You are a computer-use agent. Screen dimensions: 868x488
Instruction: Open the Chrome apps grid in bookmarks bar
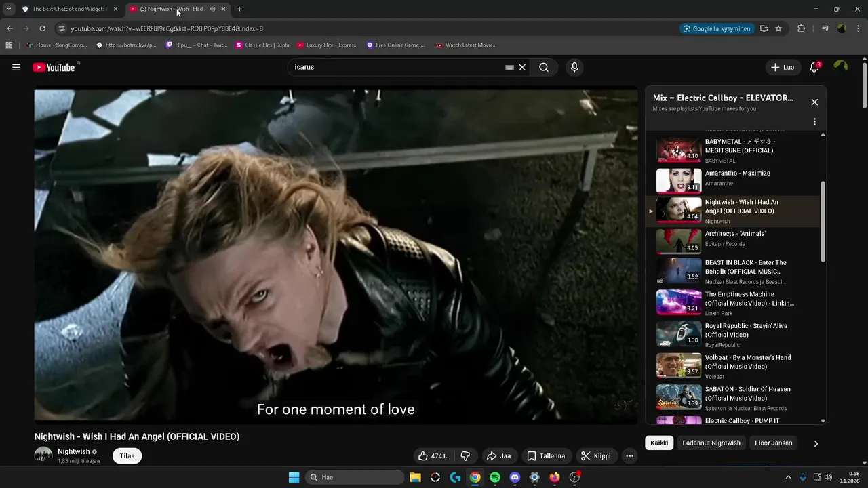point(9,45)
